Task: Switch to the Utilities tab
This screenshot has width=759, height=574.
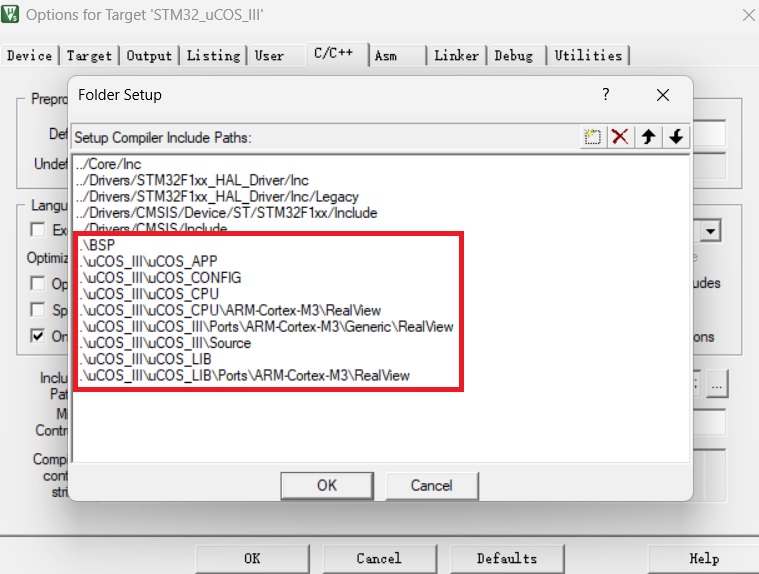Action: (588, 56)
